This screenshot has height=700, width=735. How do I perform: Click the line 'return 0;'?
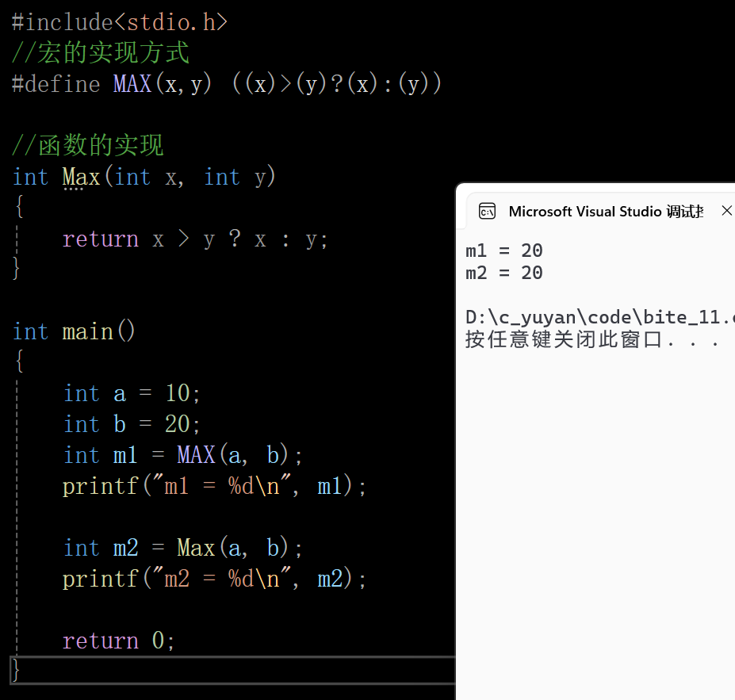click(x=119, y=641)
